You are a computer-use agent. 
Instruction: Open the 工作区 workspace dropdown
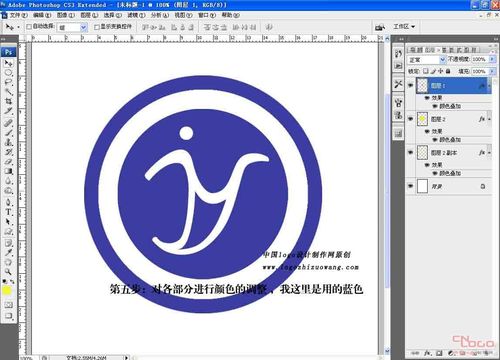[x=404, y=26]
